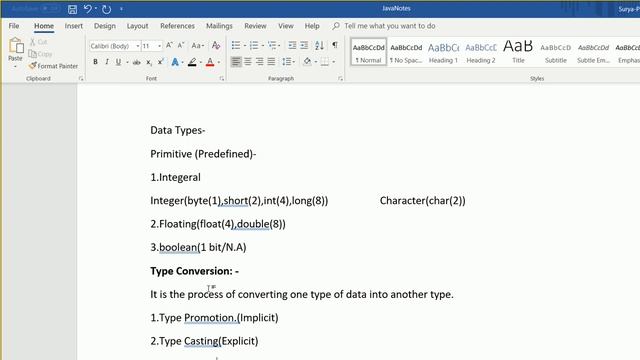Switch to the Review tab
Image resolution: width=640 pixels, height=360 pixels.
(x=255, y=26)
